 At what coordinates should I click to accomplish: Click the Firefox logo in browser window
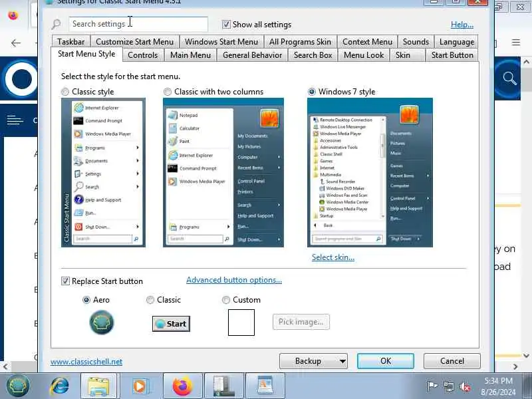tap(13, 15)
